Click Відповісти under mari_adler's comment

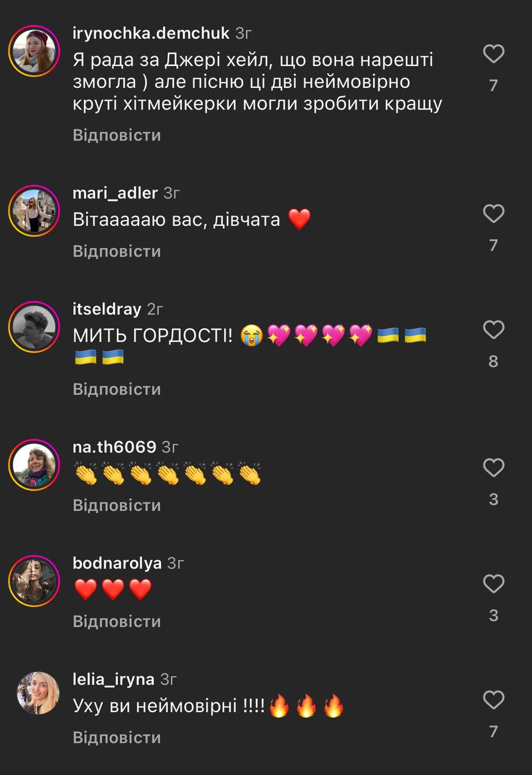pos(117,251)
